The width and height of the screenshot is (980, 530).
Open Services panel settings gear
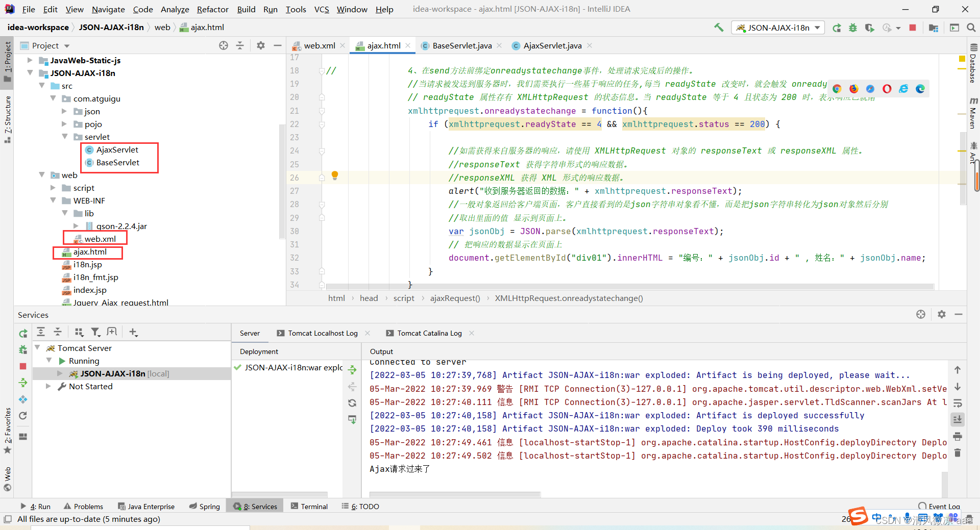pos(942,314)
